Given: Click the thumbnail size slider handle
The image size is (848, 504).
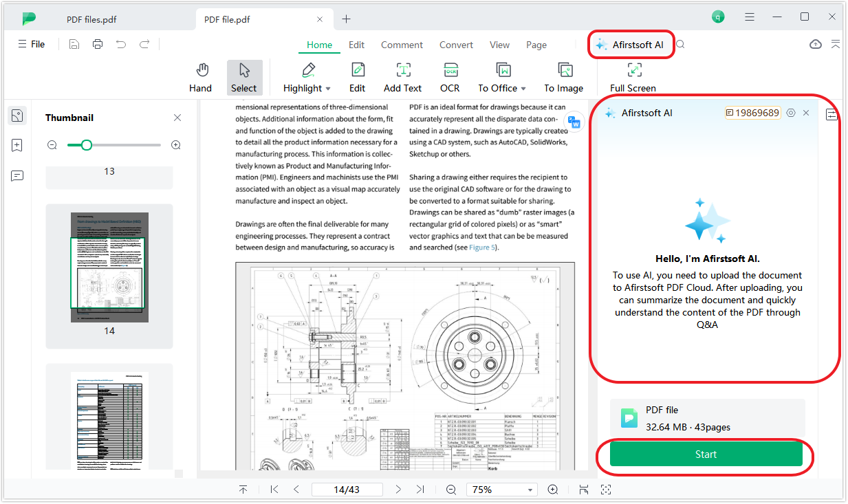Looking at the screenshot, I should point(86,145).
